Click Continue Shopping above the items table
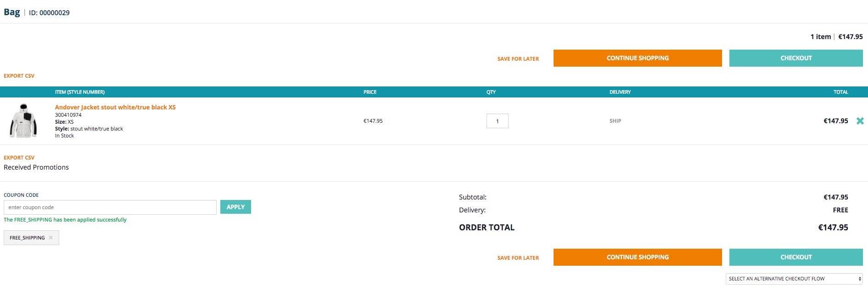Screen dimensions: 868x291 [x=638, y=58]
